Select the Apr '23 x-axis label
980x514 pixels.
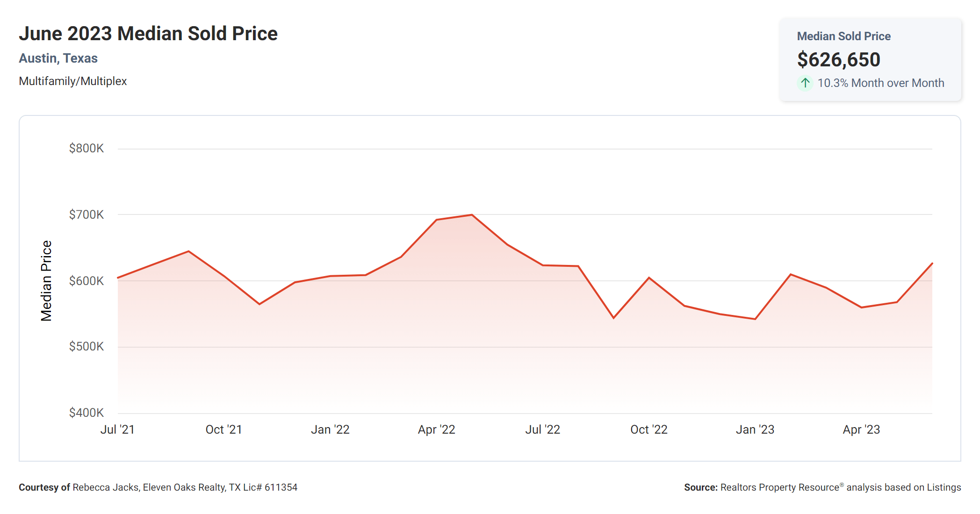click(861, 430)
